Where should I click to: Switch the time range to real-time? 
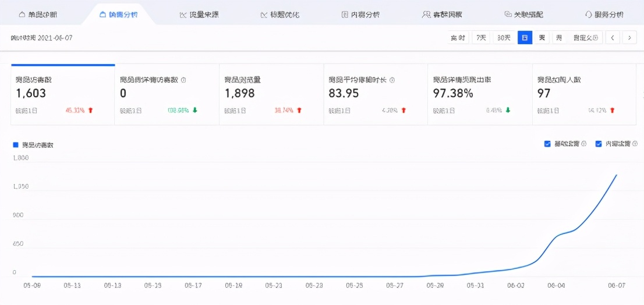[x=458, y=38]
